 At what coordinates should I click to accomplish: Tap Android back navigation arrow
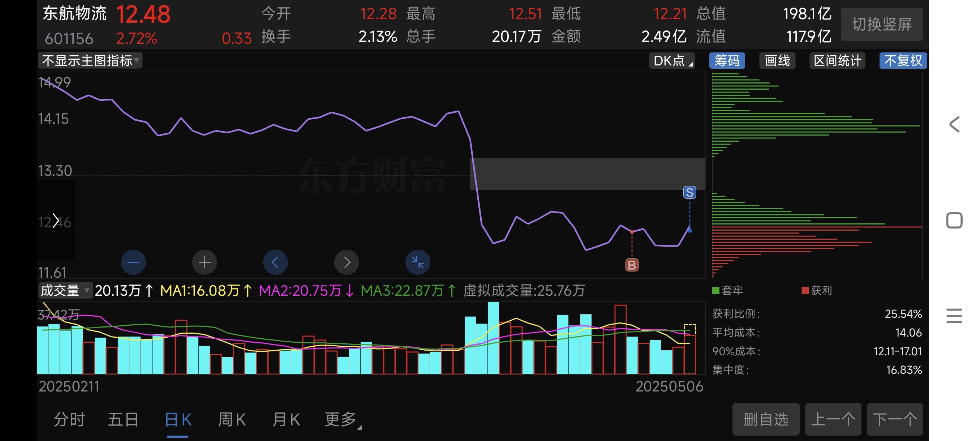[954, 124]
